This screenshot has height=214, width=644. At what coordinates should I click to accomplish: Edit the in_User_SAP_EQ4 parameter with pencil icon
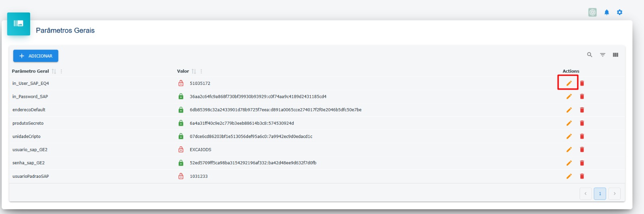point(569,83)
